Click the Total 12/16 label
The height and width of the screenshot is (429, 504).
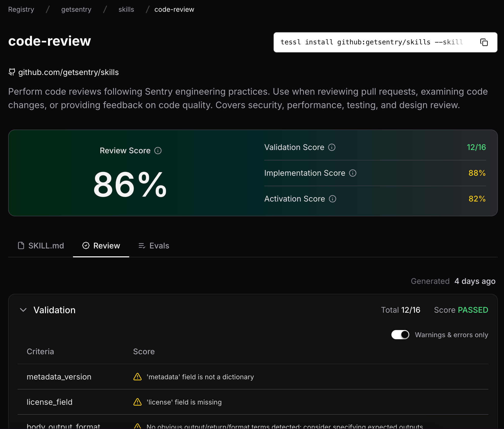tap(401, 310)
